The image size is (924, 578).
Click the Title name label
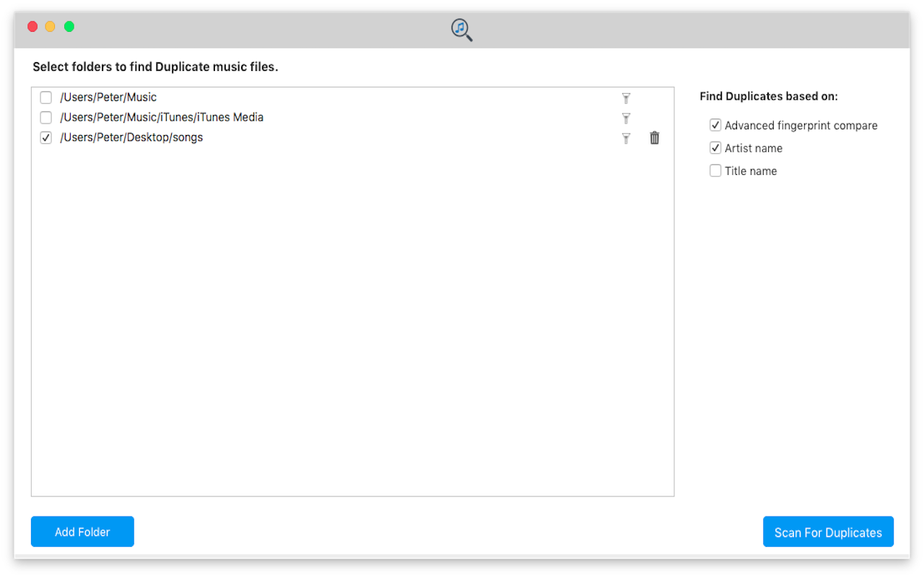click(x=751, y=171)
